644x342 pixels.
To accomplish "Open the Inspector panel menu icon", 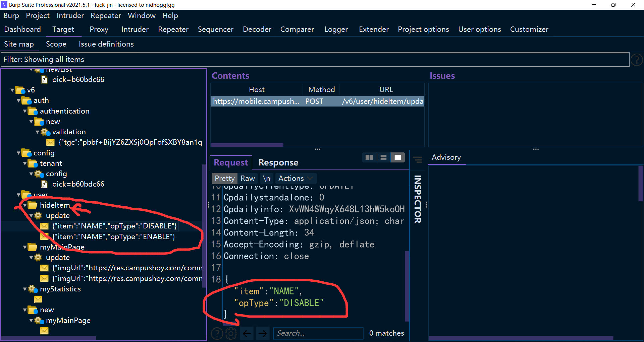I will 418,160.
